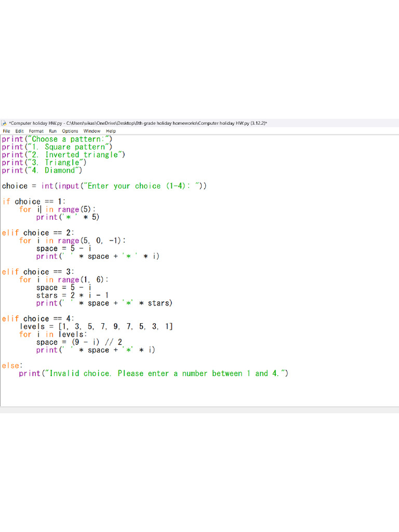Open the Format menu
Viewport: 399px width, 532px height.
(x=36, y=131)
